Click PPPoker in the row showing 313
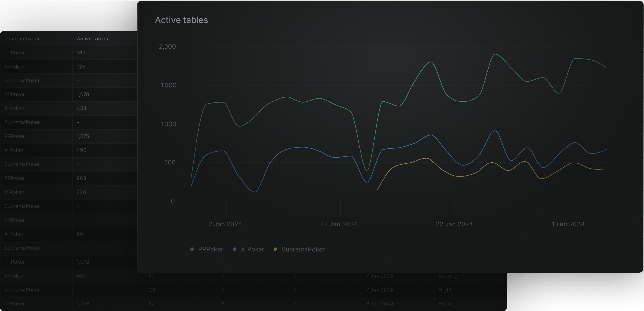This screenshot has height=311, width=644. (x=14, y=53)
